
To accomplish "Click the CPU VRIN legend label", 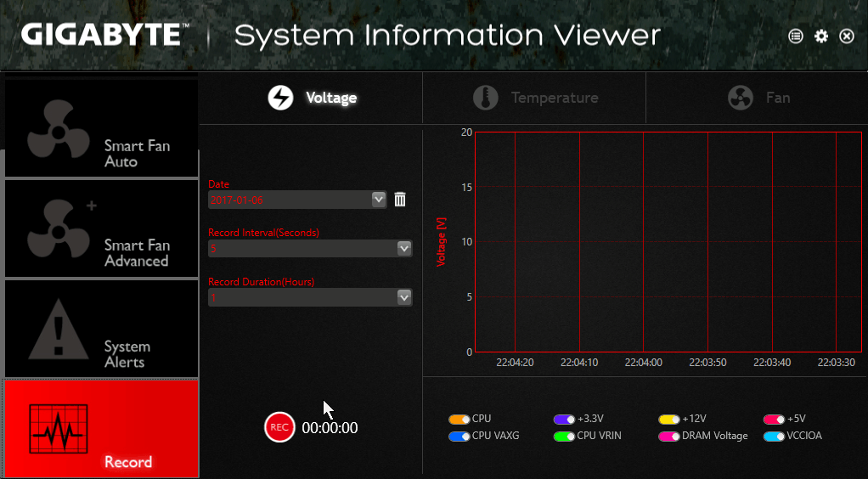I will 599,436.
